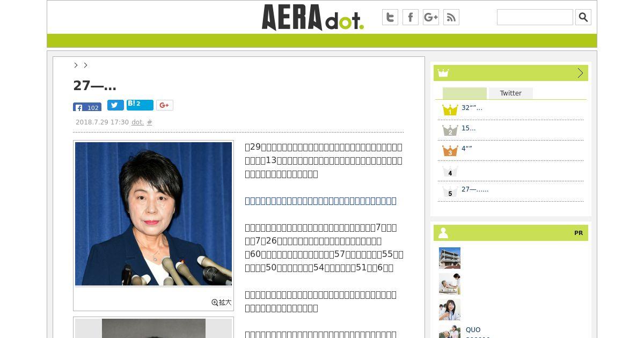Tweet the article with the Twitter share button
644x338 pixels.
pyautogui.click(x=115, y=105)
